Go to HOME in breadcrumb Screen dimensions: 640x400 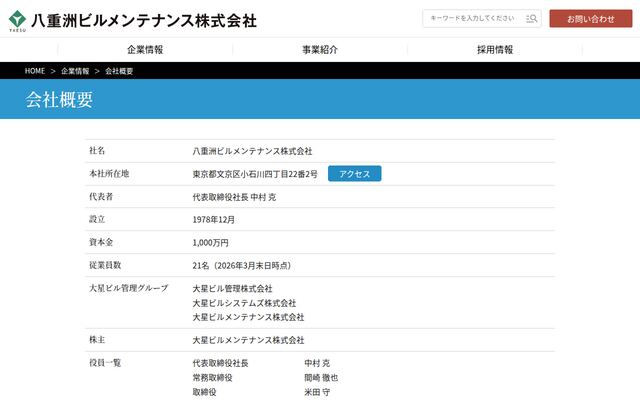tap(35, 71)
